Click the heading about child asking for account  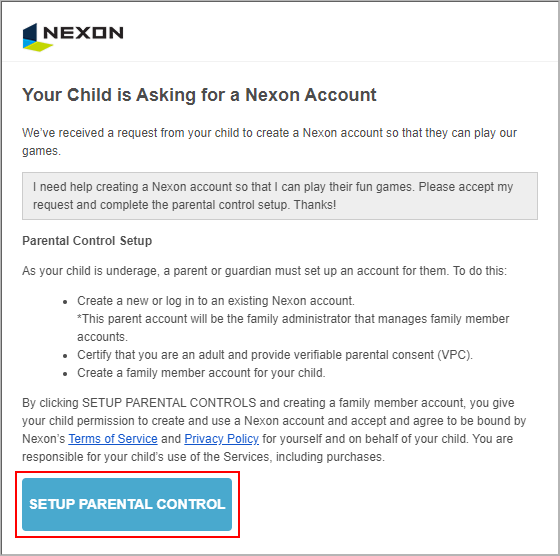(199, 95)
